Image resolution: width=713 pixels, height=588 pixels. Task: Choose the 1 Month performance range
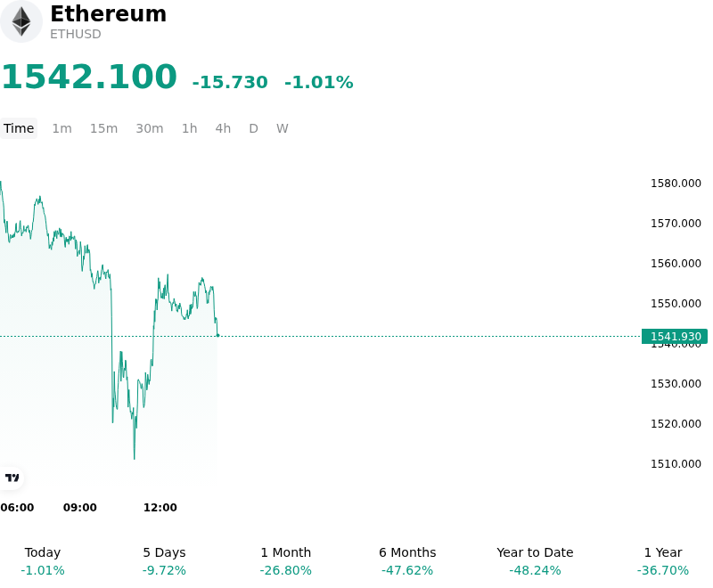(285, 561)
